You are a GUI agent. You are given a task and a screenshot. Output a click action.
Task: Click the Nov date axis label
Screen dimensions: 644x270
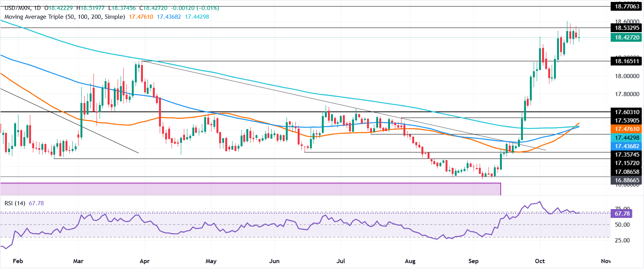(606, 261)
